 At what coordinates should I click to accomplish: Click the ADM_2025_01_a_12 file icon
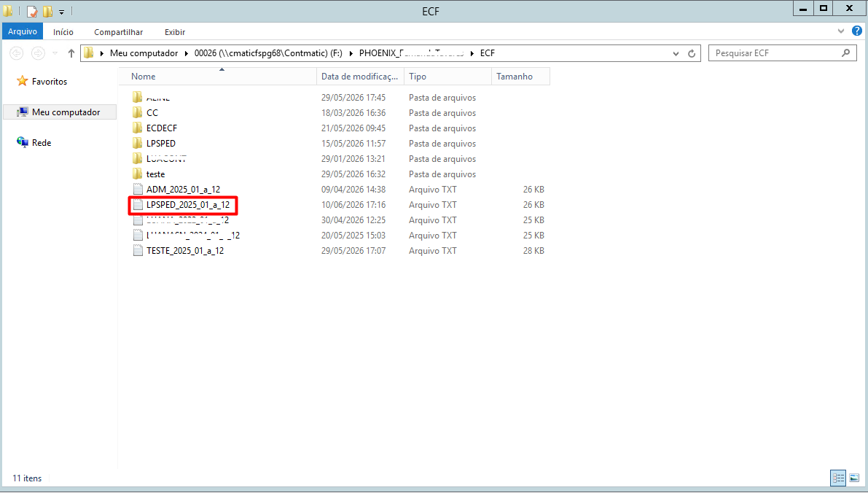click(x=138, y=190)
